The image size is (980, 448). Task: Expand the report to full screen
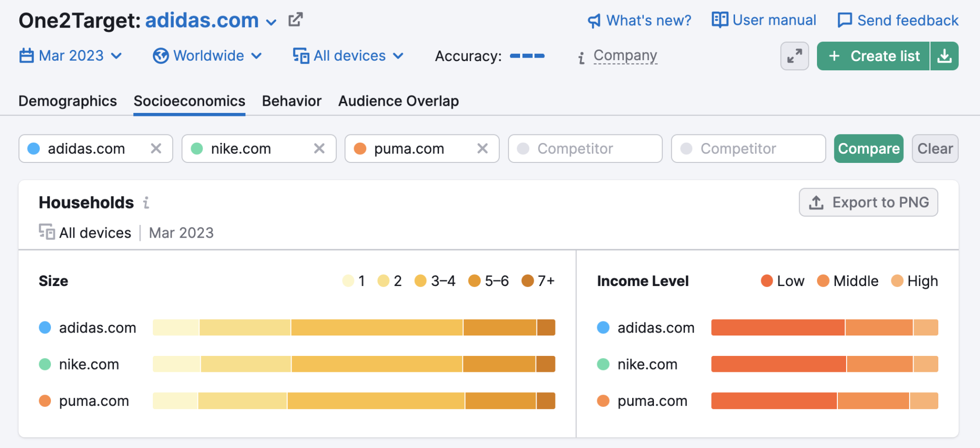point(795,56)
